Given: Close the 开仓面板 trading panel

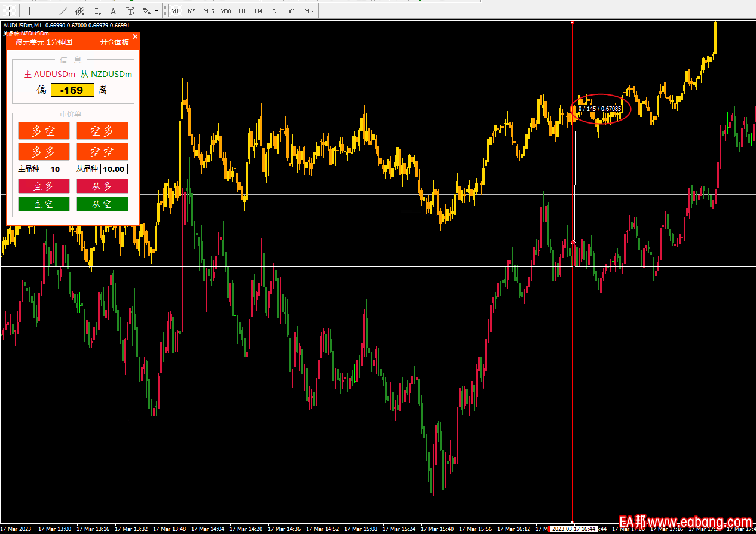Looking at the screenshot, I should (135, 36).
